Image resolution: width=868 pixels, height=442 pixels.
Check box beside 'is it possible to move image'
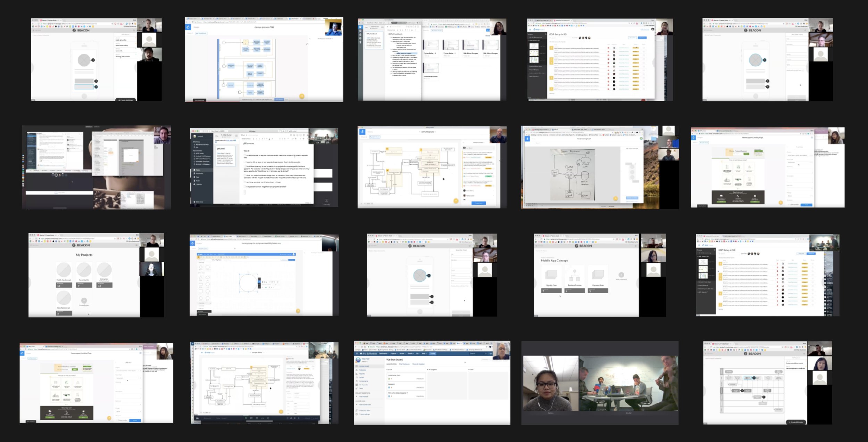(x=245, y=187)
